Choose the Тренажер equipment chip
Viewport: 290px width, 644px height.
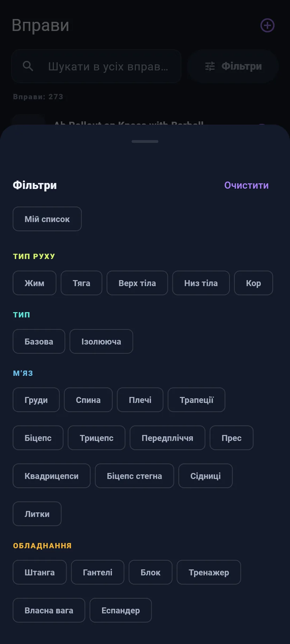209,572
